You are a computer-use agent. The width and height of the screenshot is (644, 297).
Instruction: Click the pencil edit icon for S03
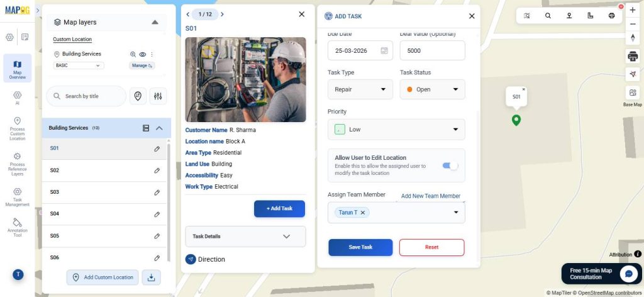coord(157,193)
